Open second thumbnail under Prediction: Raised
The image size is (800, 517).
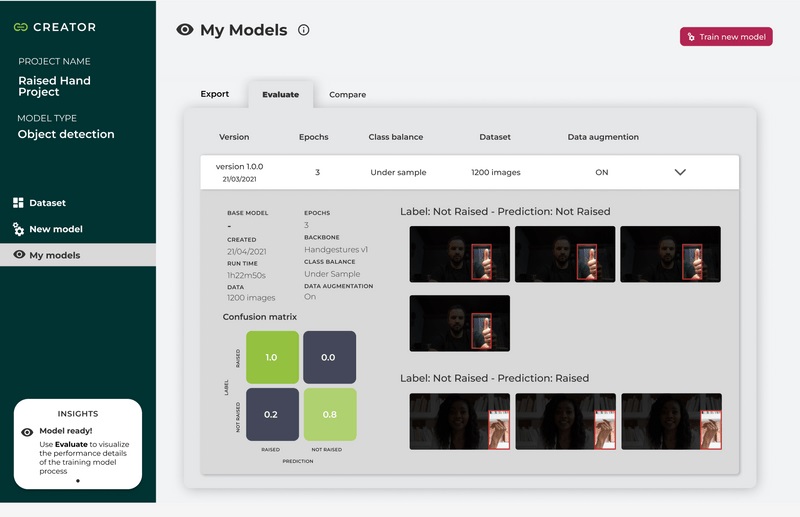click(565, 422)
